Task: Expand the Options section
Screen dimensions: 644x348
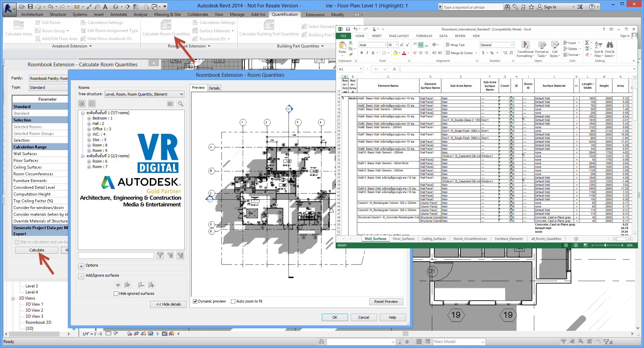Action: pos(81,266)
